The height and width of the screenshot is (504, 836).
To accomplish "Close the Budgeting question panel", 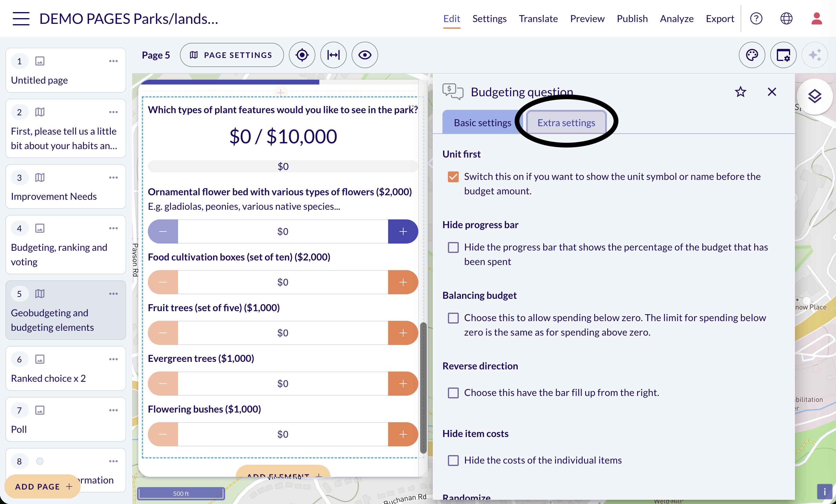I will [772, 91].
